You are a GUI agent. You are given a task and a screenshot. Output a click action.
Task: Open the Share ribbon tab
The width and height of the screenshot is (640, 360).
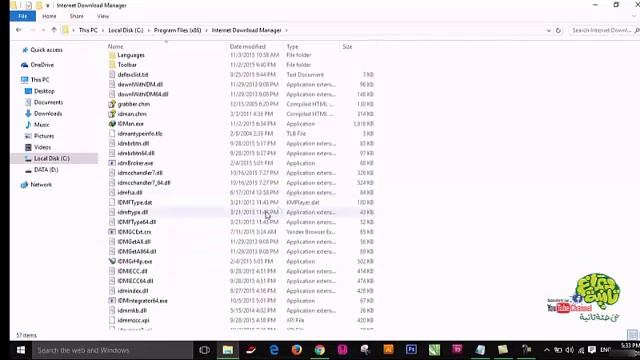pos(76,16)
